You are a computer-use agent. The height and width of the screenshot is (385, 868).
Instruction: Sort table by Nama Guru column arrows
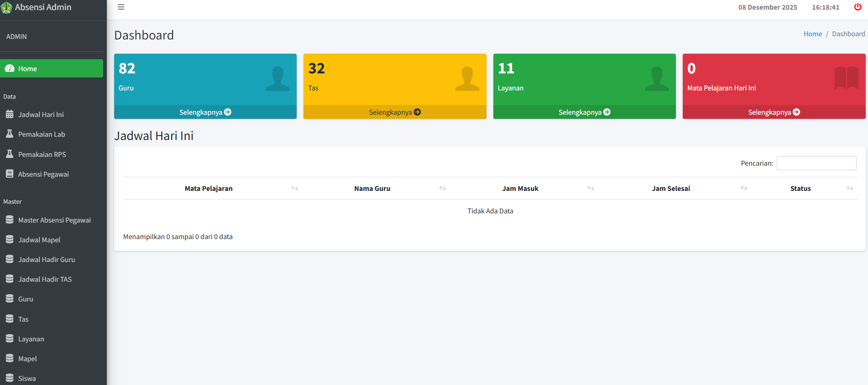[x=442, y=188]
